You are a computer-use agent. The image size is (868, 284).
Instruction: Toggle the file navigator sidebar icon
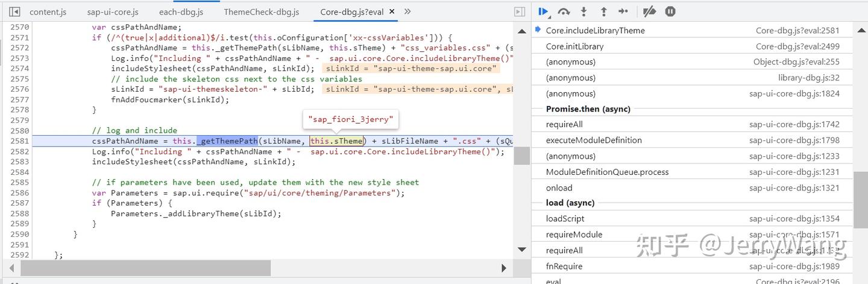click(x=15, y=11)
